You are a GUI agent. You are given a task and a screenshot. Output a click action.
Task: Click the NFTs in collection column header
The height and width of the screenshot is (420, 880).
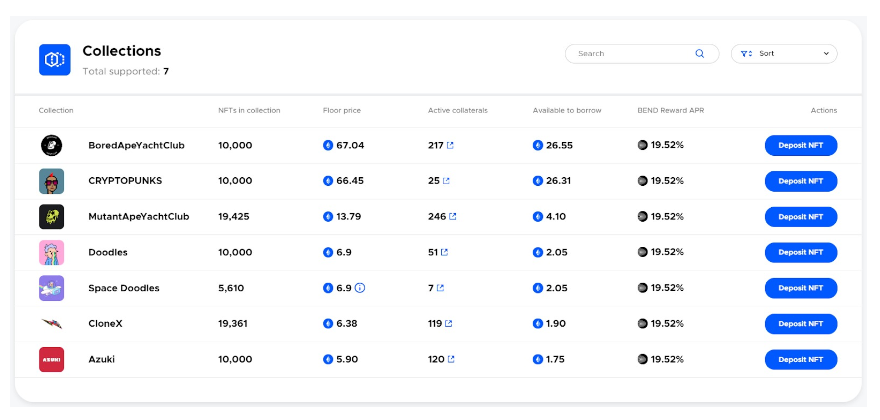click(249, 111)
